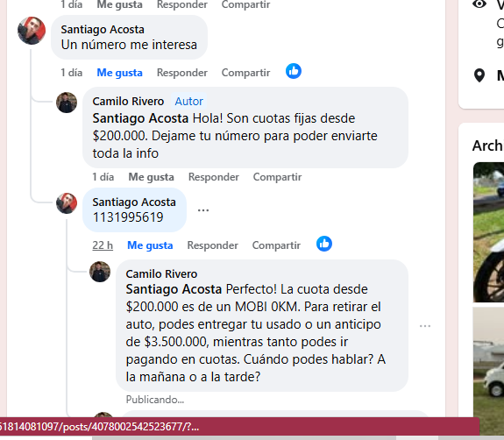The width and height of the screenshot is (504, 440).
Task: Open the three-dot menu beside the 1131995619 comment
Action: [203, 210]
